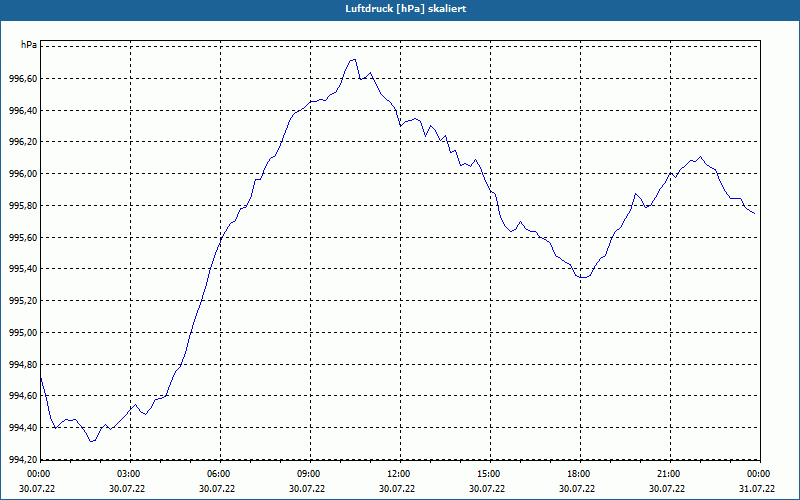Click the '996,00' axis value
This screenshot has height=500, width=800.
coord(23,173)
